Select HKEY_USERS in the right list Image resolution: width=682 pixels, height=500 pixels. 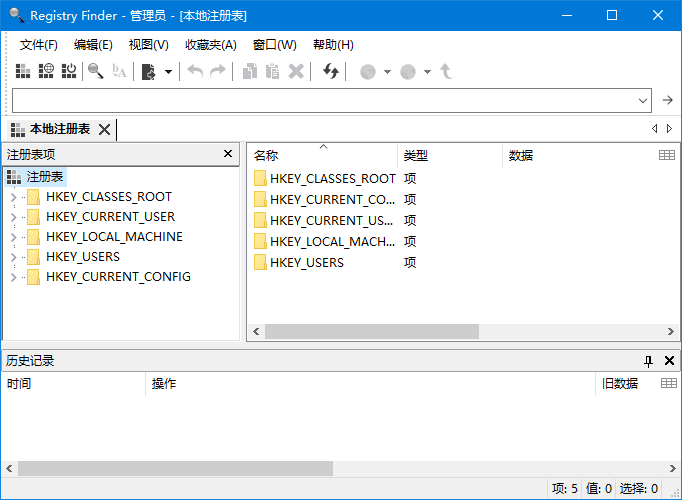(x=306, y=262)
